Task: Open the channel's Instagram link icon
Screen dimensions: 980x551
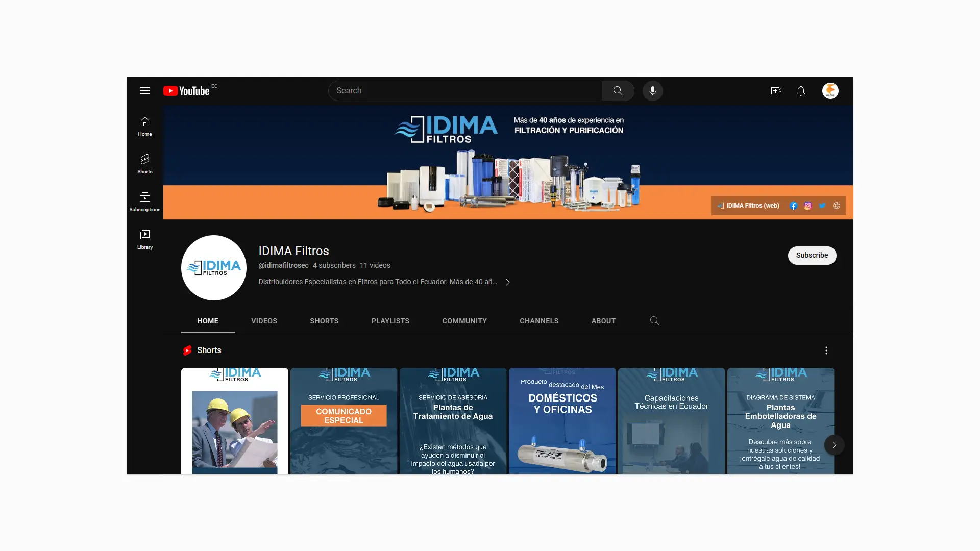Action: 807,206
